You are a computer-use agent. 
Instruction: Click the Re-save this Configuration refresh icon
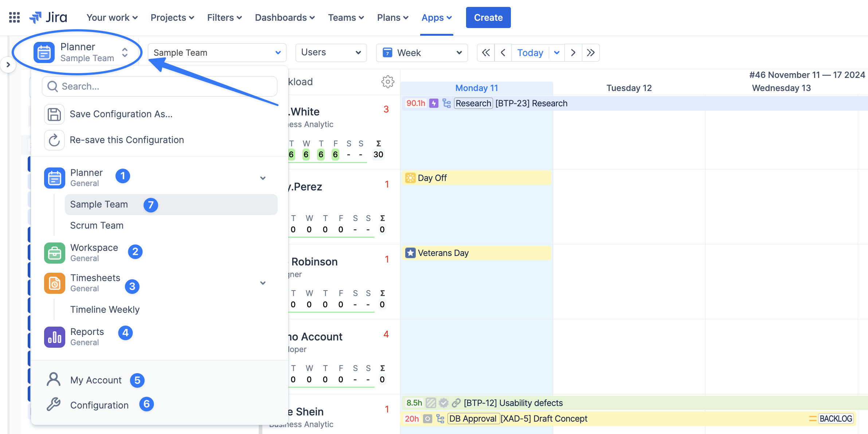[54, 140]
